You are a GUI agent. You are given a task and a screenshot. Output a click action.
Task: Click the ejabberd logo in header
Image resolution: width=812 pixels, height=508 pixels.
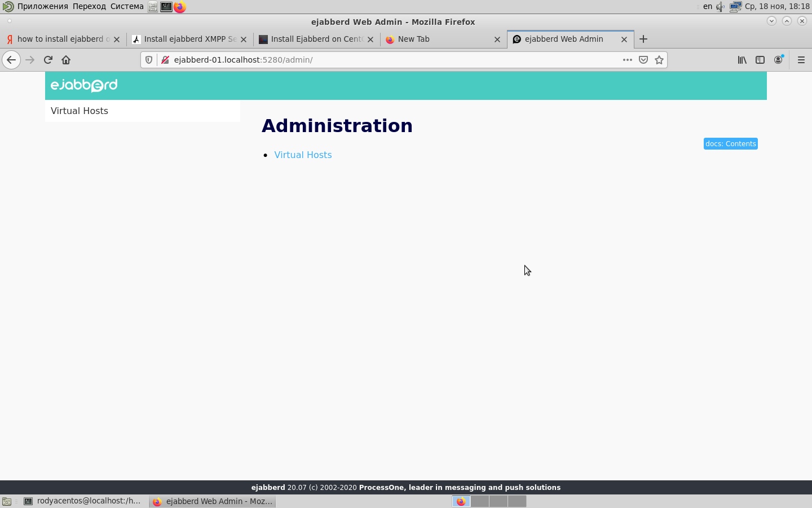click(x=84, y=85)
